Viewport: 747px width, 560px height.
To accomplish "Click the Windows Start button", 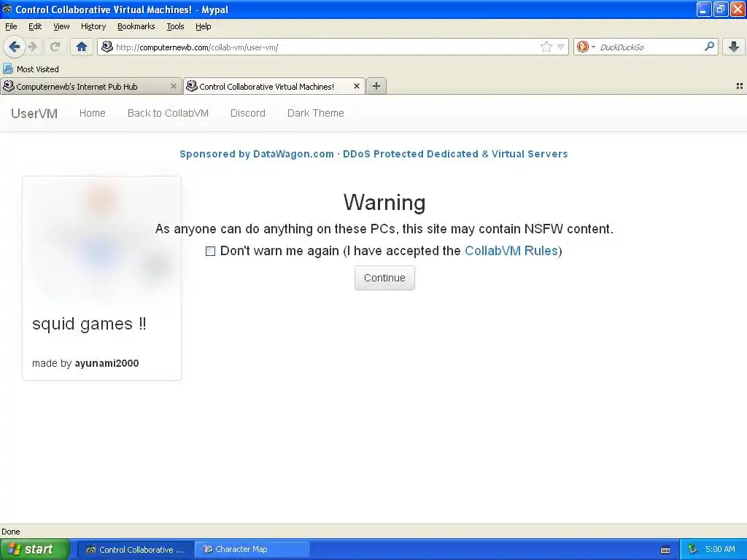I will pyautogui.click(x=35, y=549).
